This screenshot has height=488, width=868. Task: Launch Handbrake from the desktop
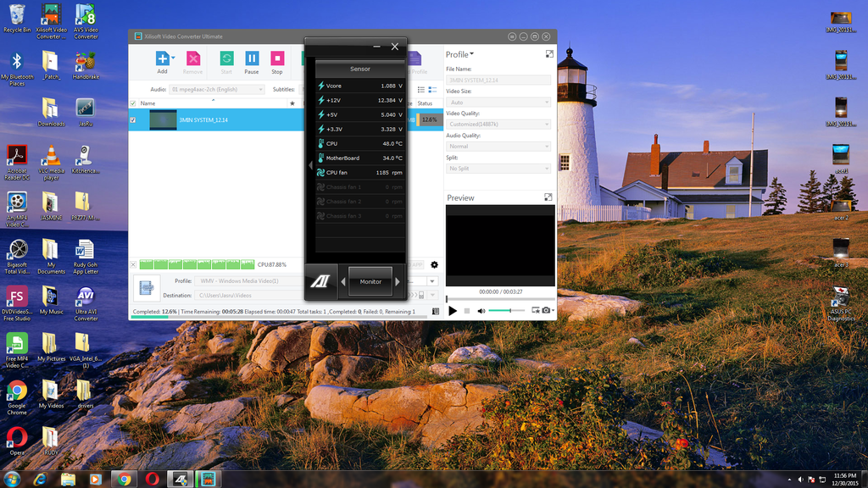pyautogui.click(x=85, y=62)
